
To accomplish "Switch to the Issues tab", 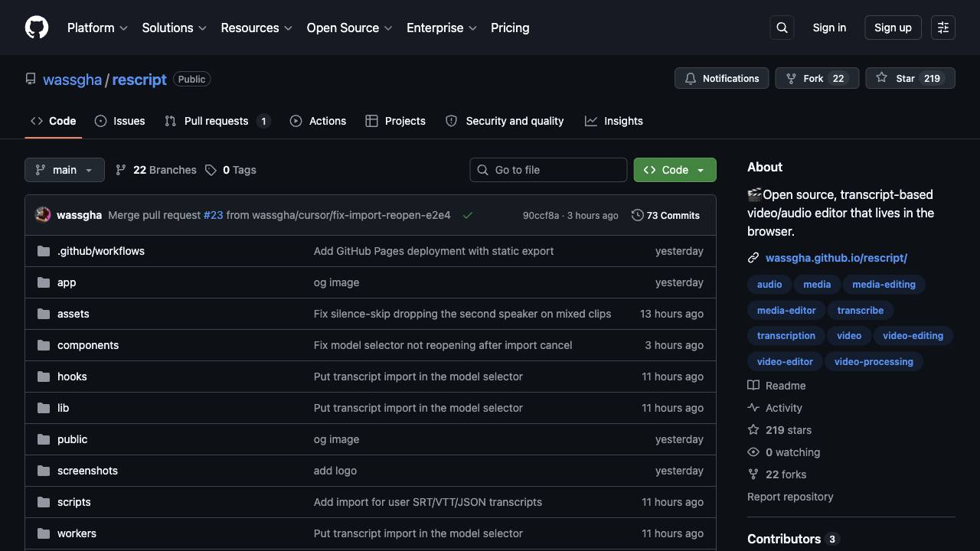I will pyautogui.click(x=120, y=121).
